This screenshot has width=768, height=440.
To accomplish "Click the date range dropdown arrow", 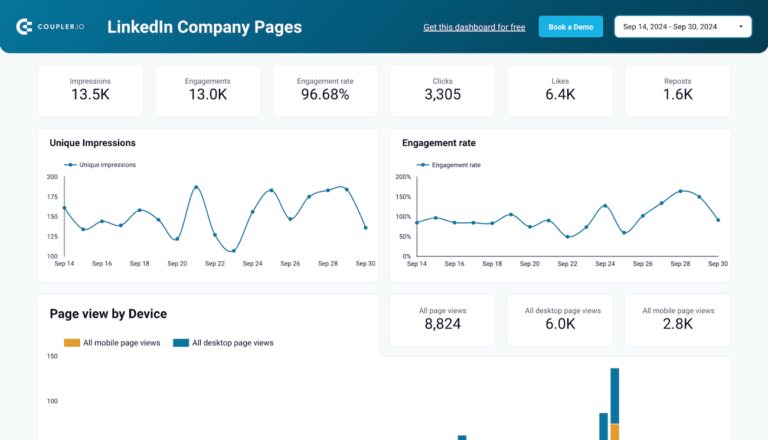I will tap(741, 27).
